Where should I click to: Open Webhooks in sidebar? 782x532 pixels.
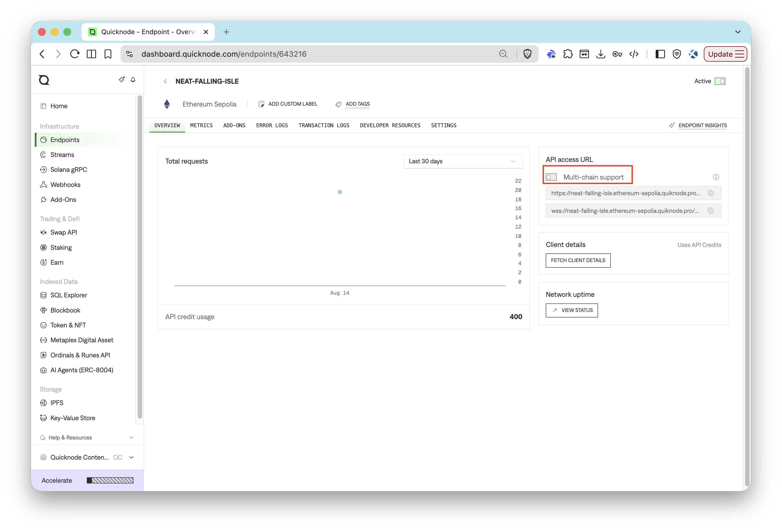tap(65, 185)
